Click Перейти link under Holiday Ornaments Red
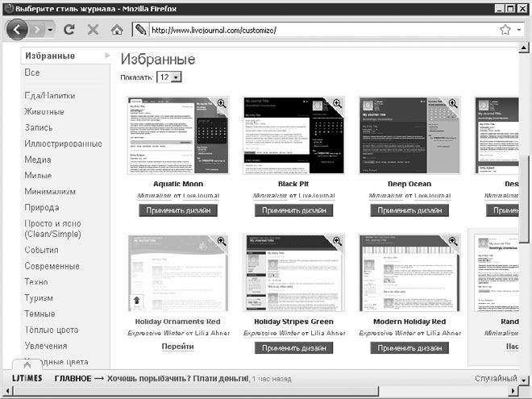 pyautogui.click(x=178, y=347)
